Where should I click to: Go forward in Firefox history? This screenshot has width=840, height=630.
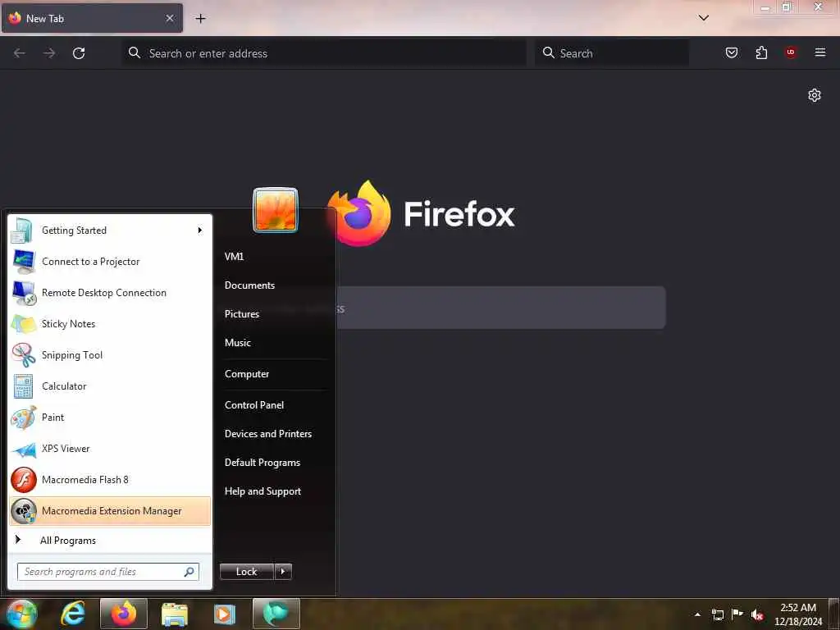pos(49,53)
